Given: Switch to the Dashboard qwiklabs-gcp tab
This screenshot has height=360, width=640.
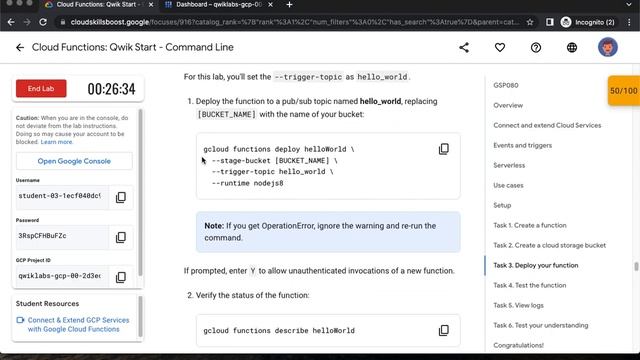Looking at the screenshot, I should pos(218,4).
